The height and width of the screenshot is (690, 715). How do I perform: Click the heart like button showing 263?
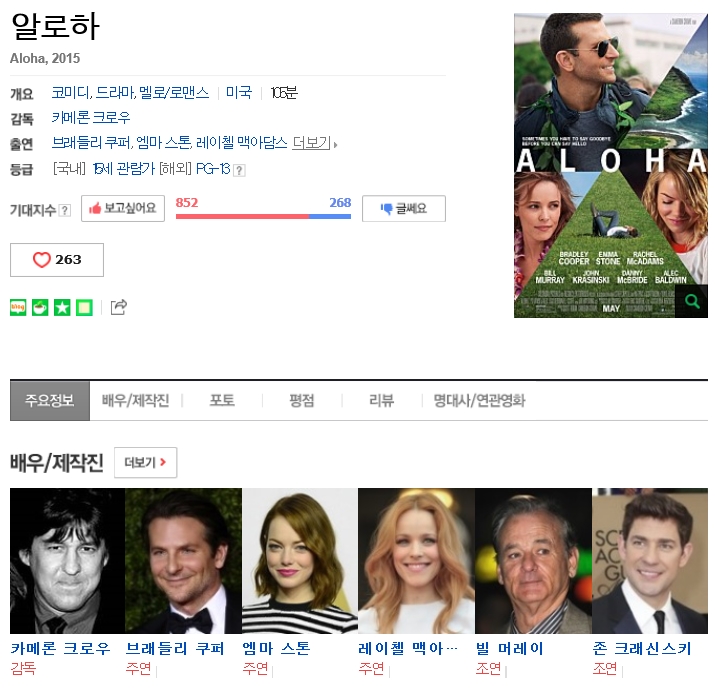click(56, 260)
